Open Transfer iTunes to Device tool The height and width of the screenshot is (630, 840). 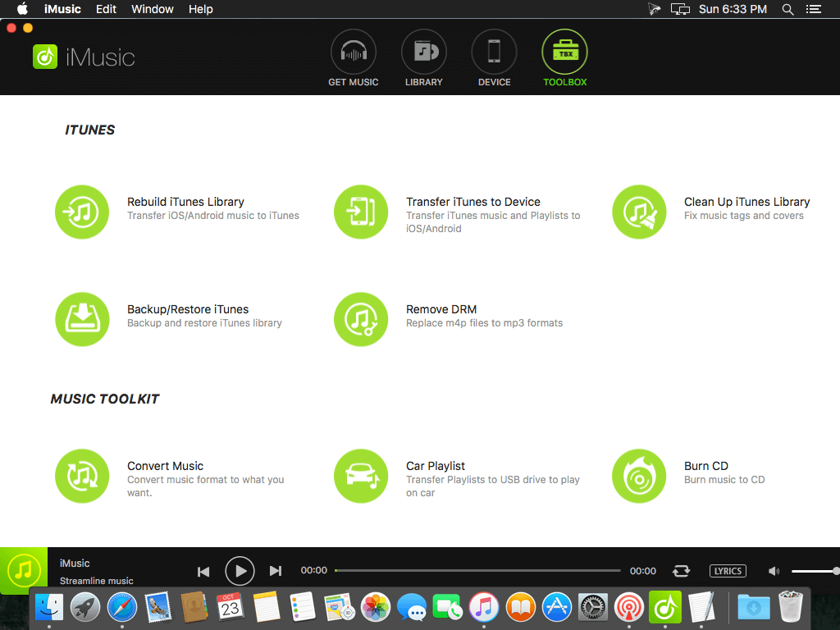[x=361, y=212]
